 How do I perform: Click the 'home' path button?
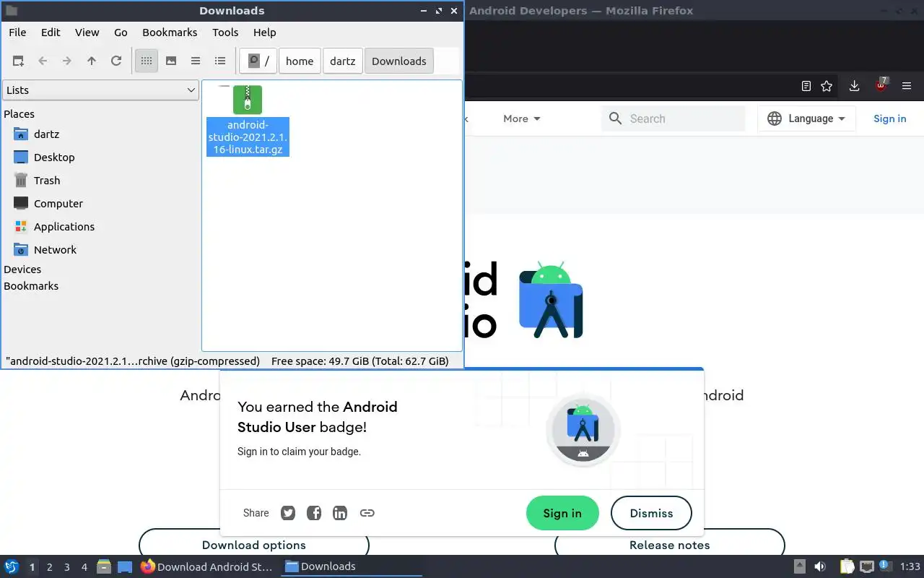coord(300,61)
